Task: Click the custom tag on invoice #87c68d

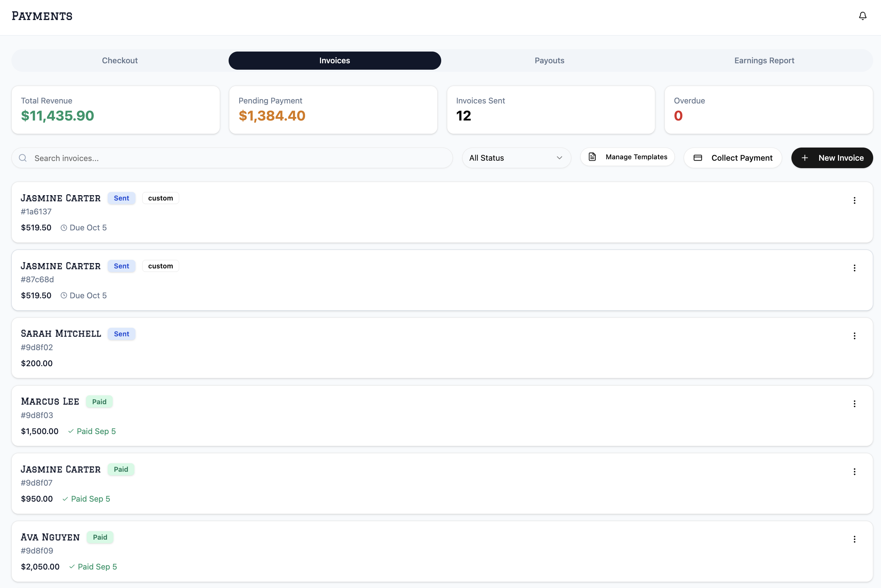Action: [161, 266]
